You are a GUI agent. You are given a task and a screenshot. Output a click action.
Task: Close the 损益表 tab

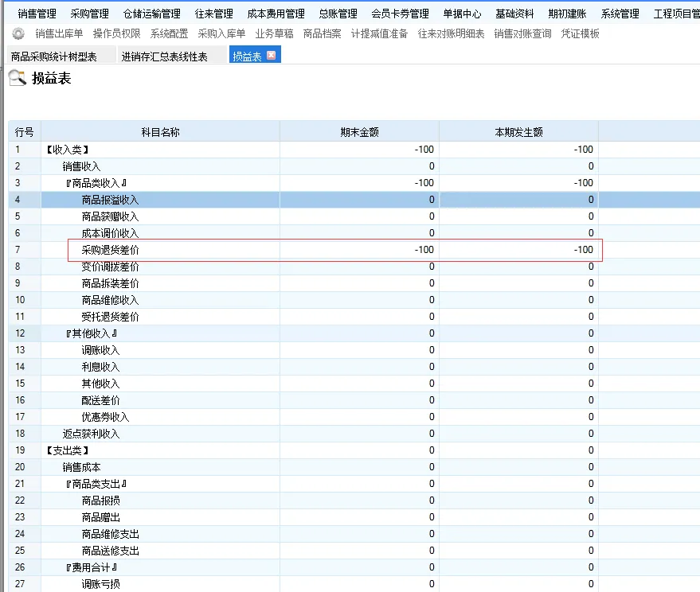pos(272,56)
